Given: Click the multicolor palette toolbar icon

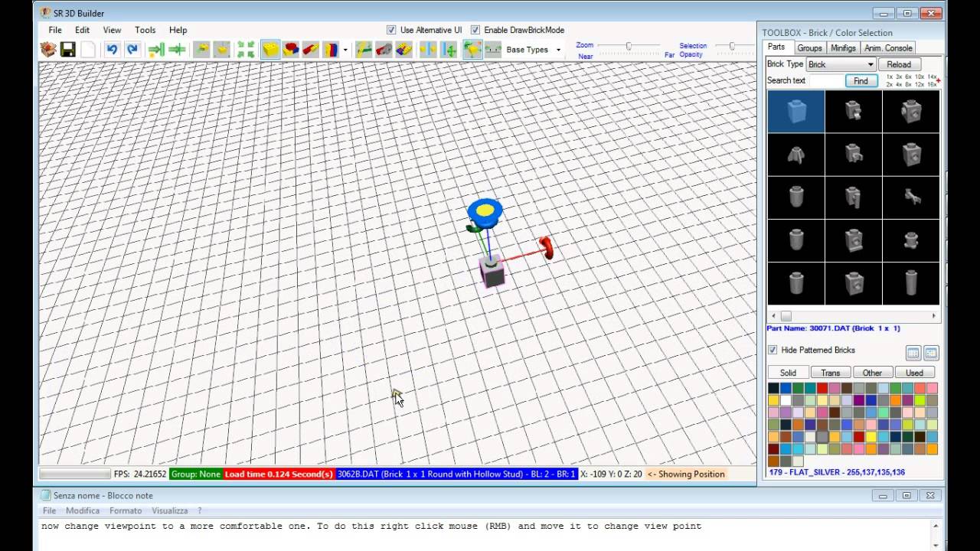Looking at the screenshot, I should tap(331, 50).
